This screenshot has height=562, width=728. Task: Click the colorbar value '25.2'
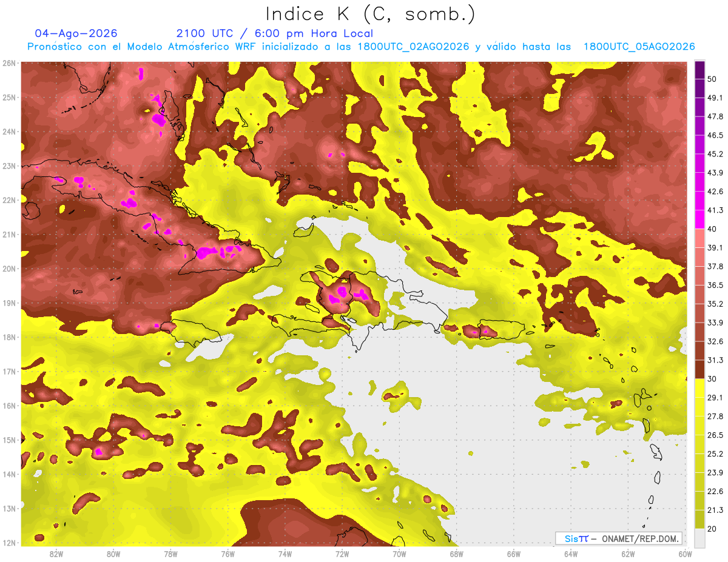[x=715, y=453]
